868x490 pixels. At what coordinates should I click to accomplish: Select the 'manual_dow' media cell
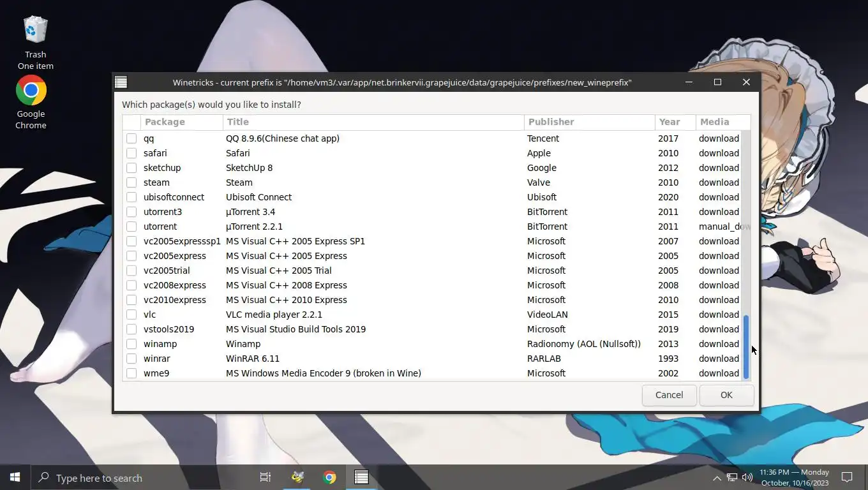pos(724,226)
